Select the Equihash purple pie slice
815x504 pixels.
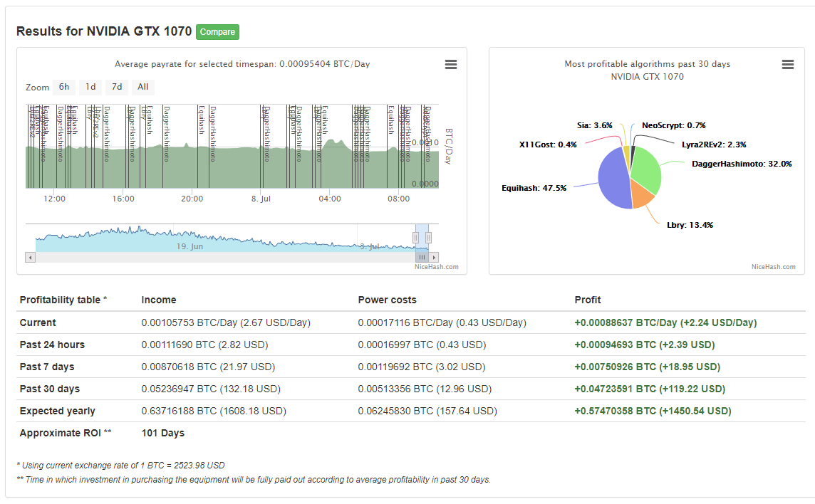tap(613, 179)
